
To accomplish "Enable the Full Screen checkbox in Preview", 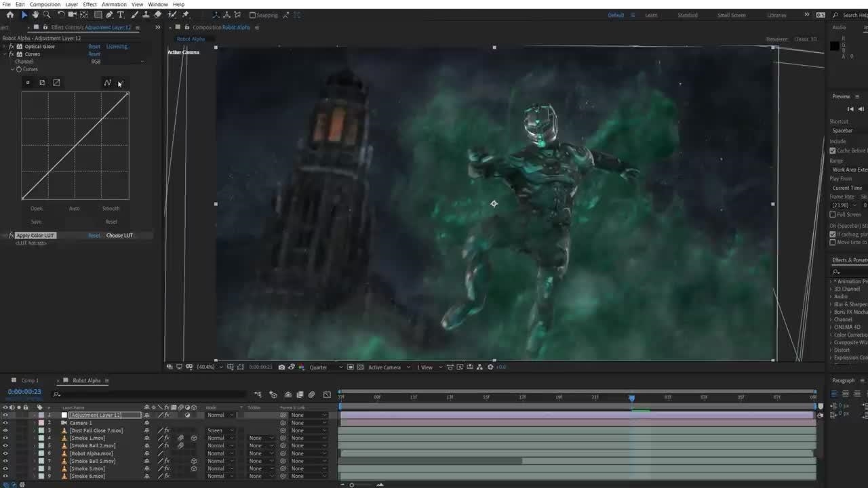I will [833, 215].
